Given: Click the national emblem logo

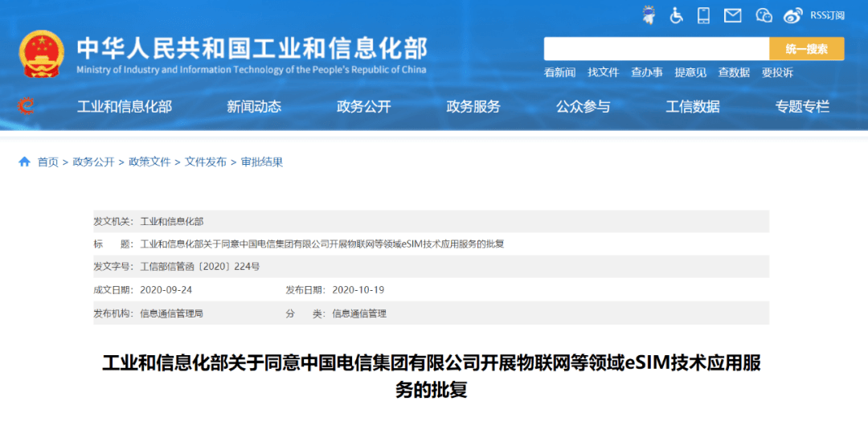Looking at the screenshot, I should pyautogui.click(x=42, y=54).
